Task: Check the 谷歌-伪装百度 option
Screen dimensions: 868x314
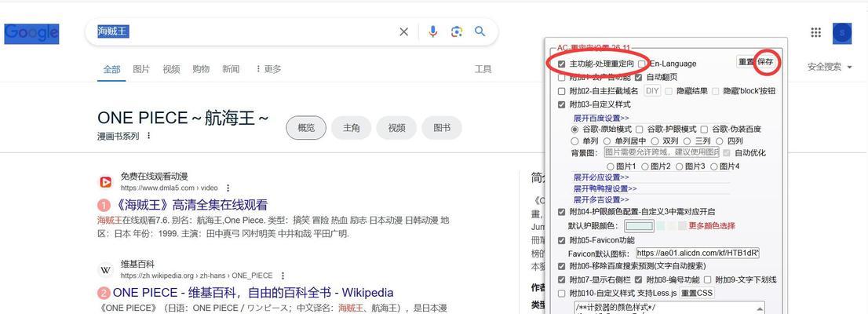Action: click(x=704, y=129)
